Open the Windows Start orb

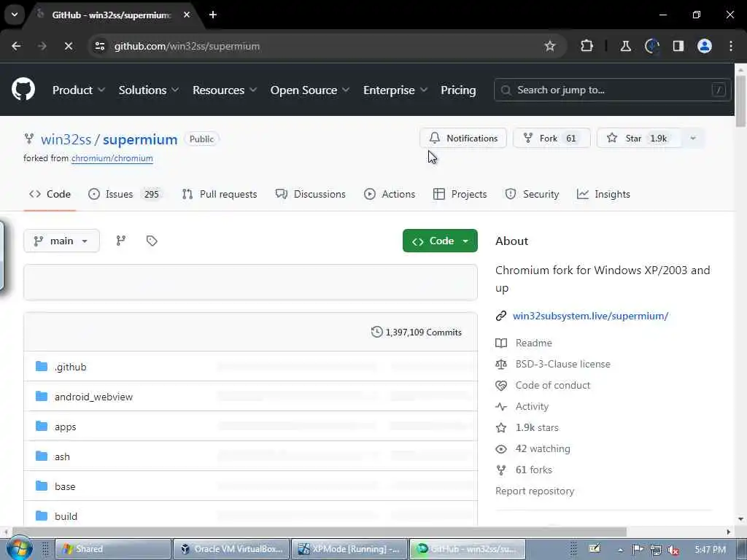(x=19, y=548)
